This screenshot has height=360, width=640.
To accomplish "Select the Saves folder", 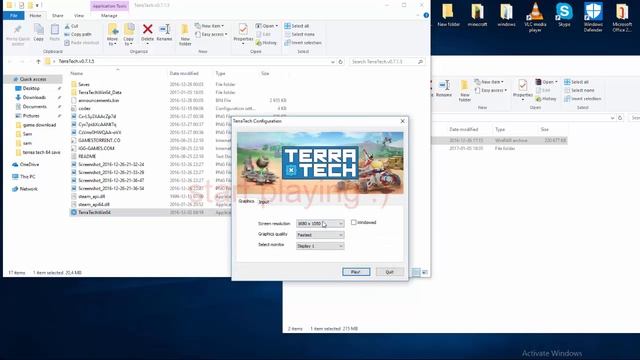I will 84,84.
